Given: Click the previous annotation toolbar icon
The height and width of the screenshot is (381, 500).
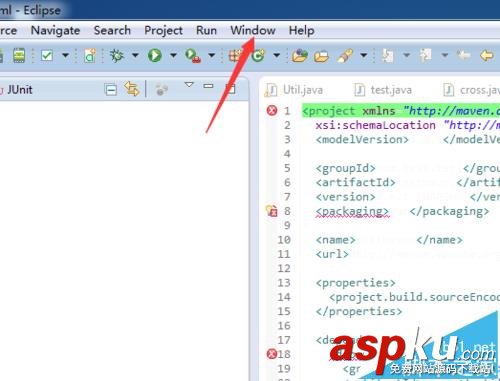Looking at the screenshot, I should coord(426,56).
